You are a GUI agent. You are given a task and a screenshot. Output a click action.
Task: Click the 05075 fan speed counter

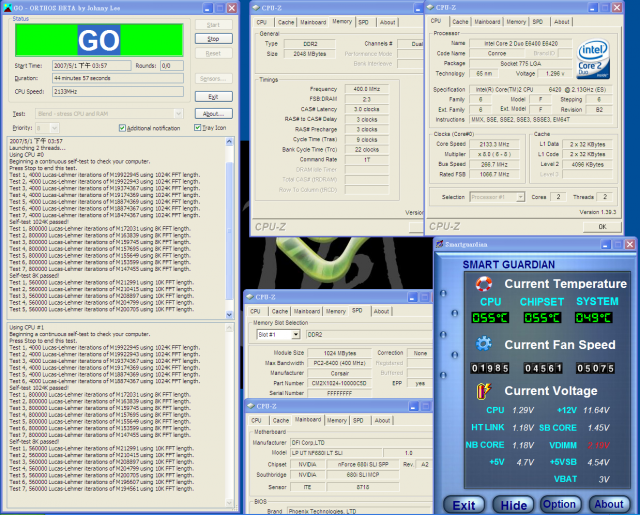(x=595, y=368)
